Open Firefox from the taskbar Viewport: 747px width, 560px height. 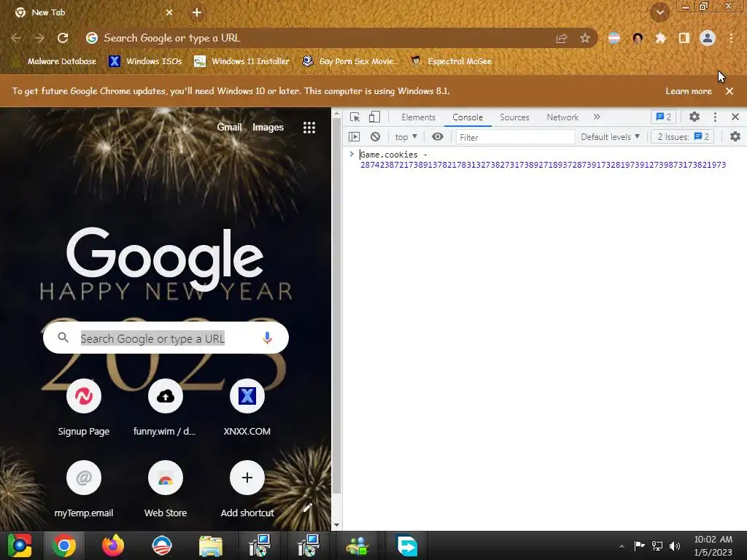113,545
